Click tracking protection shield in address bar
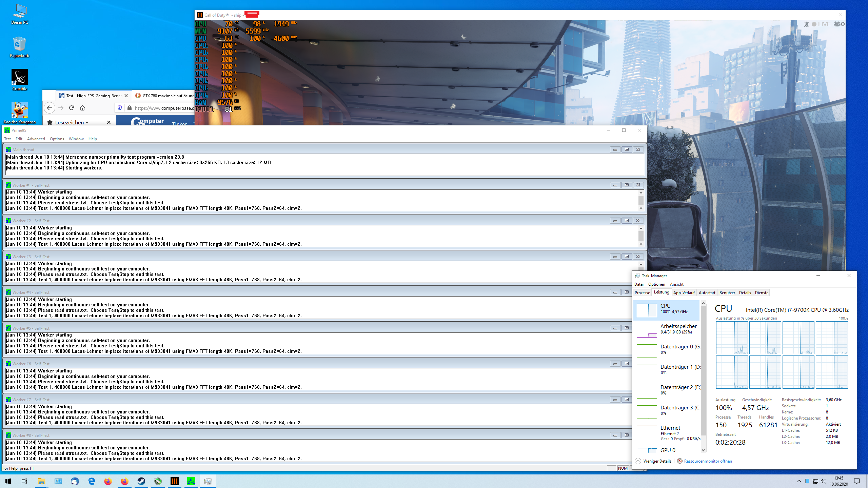Screen dimensions: 868x488 tap(120, 108)
